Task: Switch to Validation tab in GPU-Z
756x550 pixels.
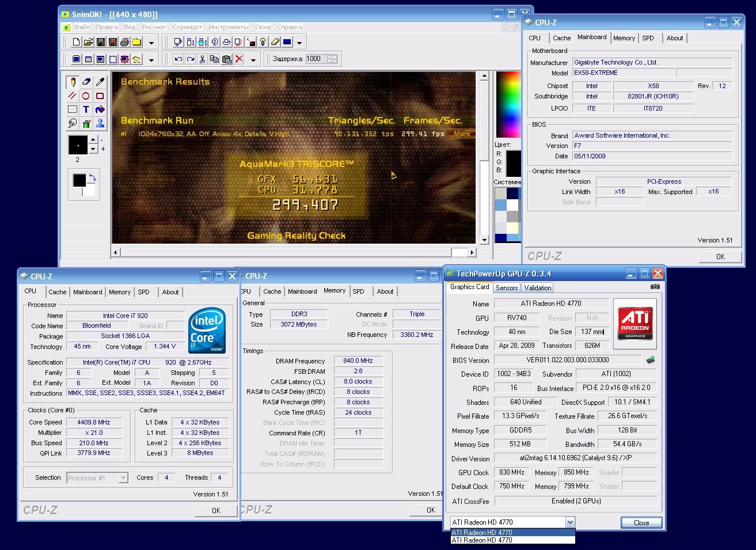Action: [538, 287]
